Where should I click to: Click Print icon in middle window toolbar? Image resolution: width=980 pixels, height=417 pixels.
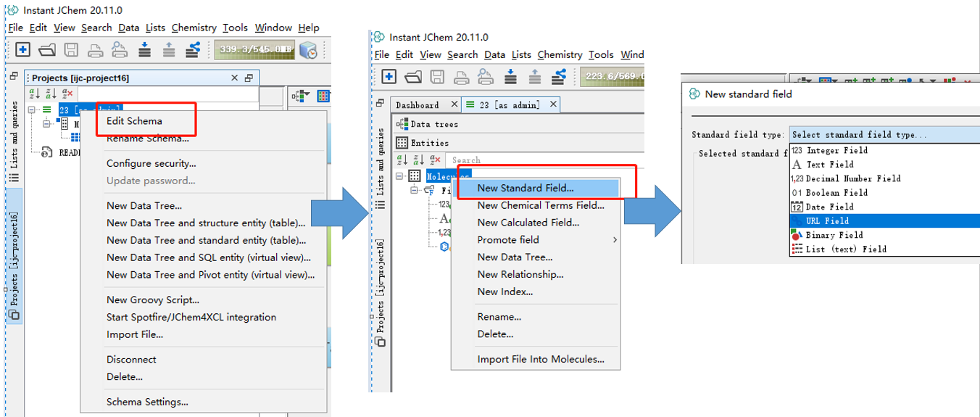(461, 76)
